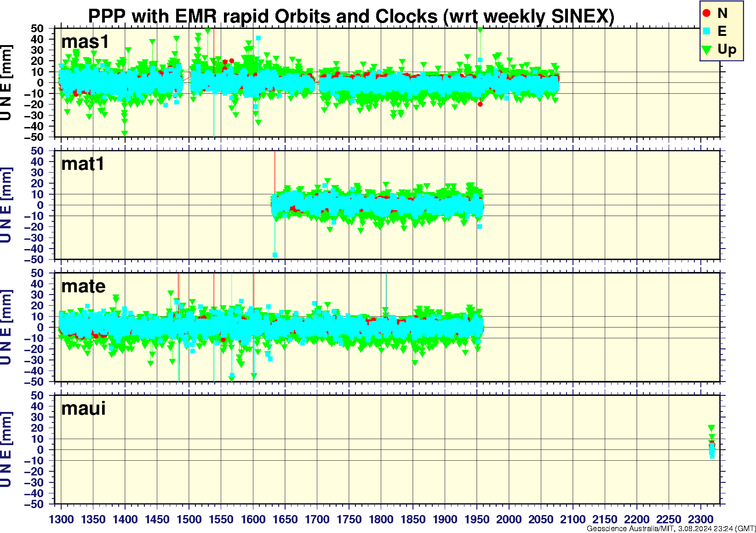Click the 'U N E [mm]' axis label of mas1 panel
Image resolution: width=756 pixels, height=533 pixels.
click(6, 83)
